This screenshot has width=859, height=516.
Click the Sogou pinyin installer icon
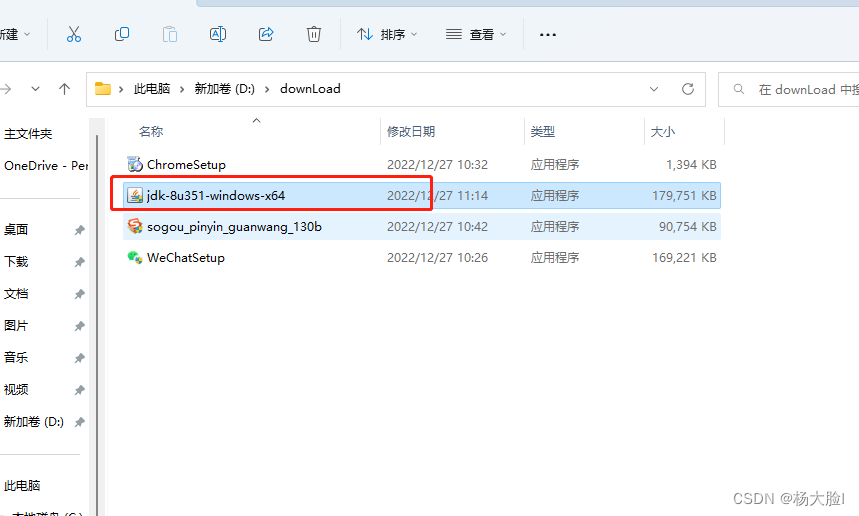coord(135,226)
